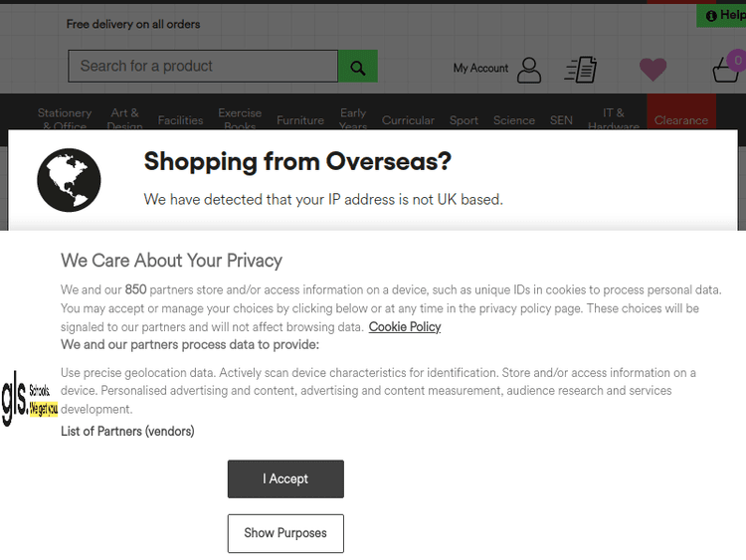Image resolution: width=746 pixels, height=560 pixels.
Task: Select the Science category
Action: (x=514, y=120)
